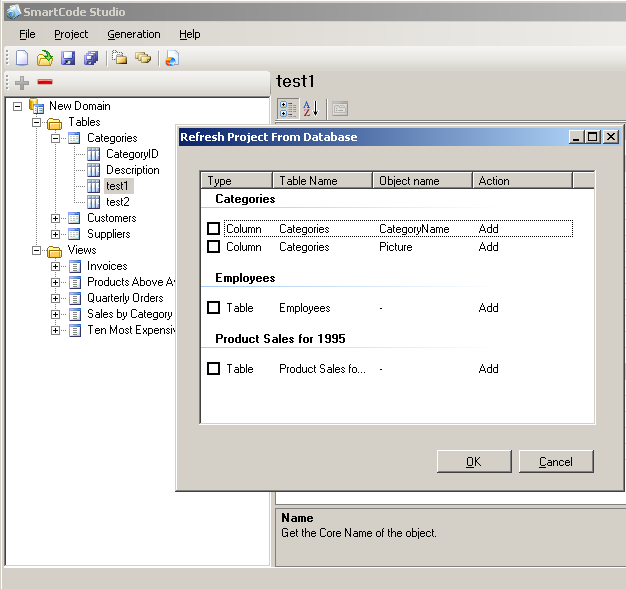This screenshot has width=626, height=589.
Task: Open the Generation menu
Action: pyautogui.click(x=134, y=34)
